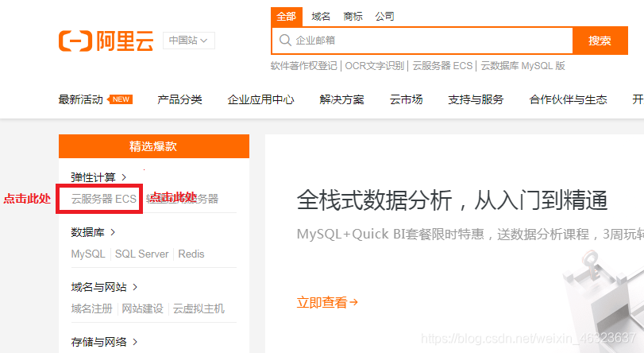The height and width of the screenshot is (353, 644).
Task: Click the 弹性计算 category heading
Action: (x=93, y=177)
